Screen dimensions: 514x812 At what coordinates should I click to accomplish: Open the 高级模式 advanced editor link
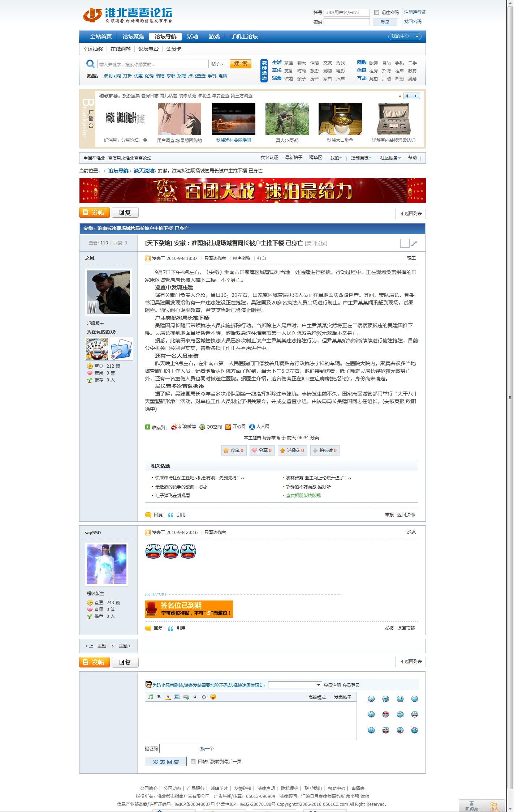point(317,697)
